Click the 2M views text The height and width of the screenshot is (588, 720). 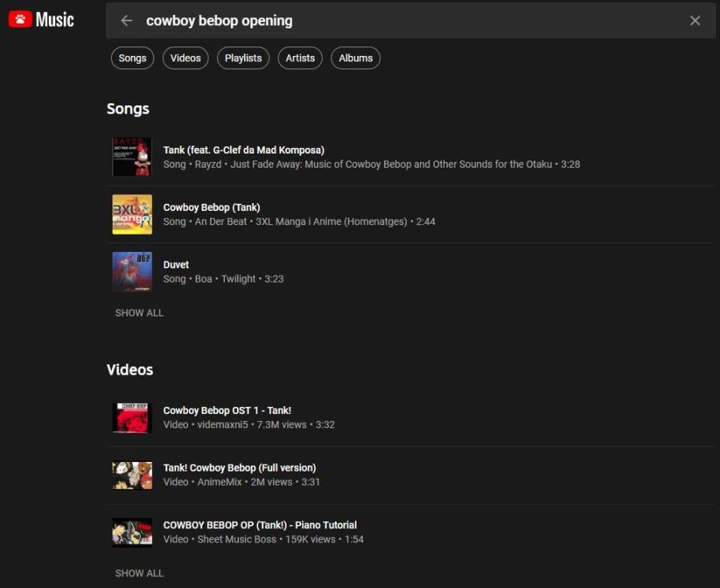271,483
